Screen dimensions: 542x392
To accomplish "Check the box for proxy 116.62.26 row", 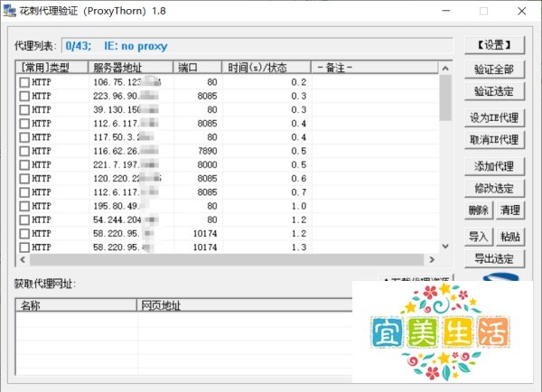I will coord(24,151).
